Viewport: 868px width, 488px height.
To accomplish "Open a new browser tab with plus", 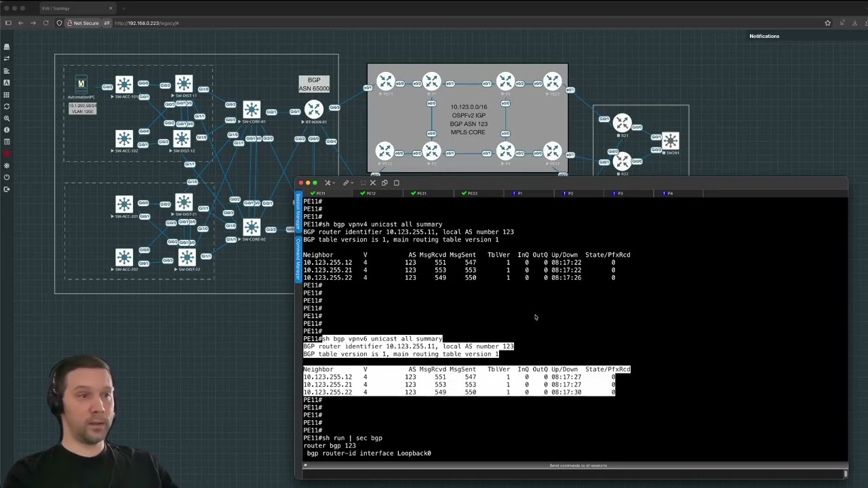I will tap(123, 8).
